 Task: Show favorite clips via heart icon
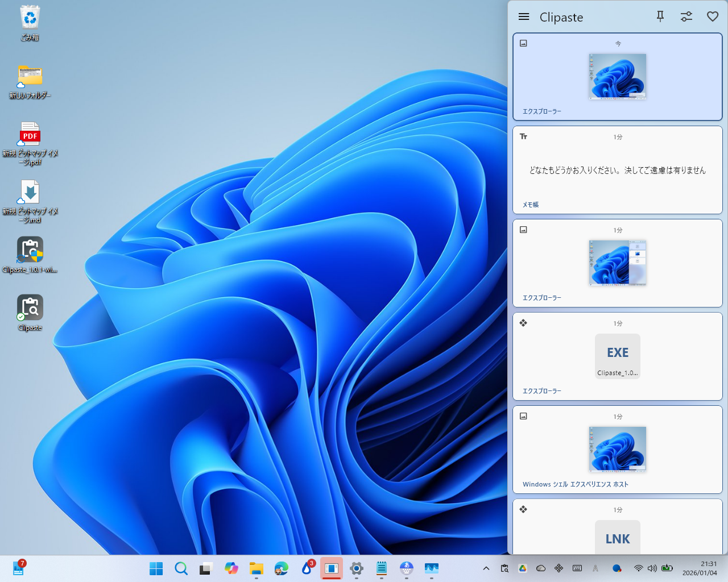click(713, 16)
